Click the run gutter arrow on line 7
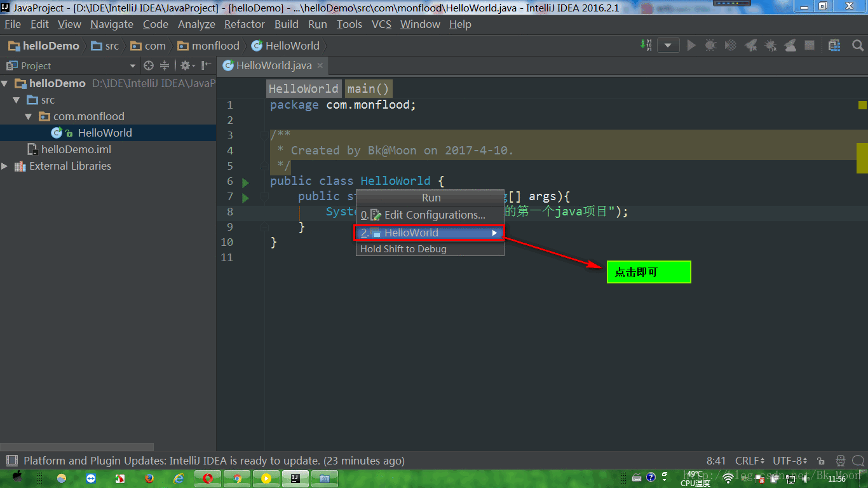This screenshot has height=488, width=868. pos(246,198)
